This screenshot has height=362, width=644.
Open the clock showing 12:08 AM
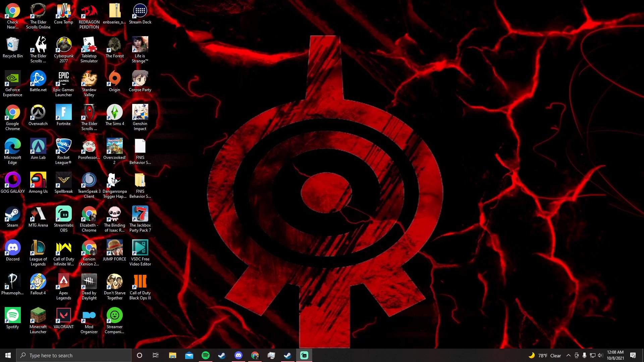click(615, 355)
